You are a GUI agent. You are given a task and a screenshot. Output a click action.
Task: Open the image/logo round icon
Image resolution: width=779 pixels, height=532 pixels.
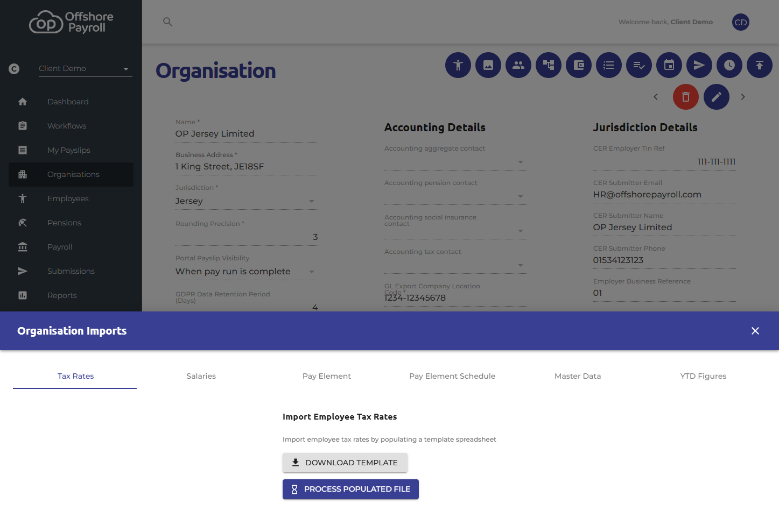click(488, 65)
